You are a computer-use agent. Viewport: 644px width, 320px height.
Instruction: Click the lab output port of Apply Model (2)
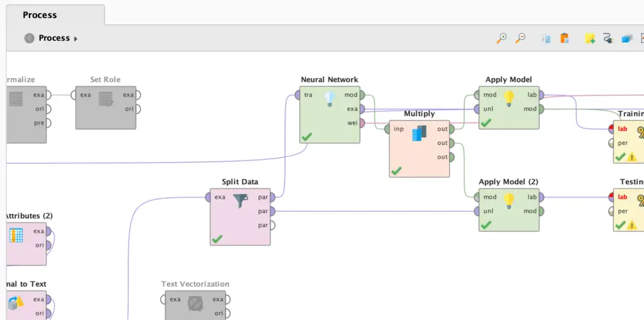click(x=541, y=197)
